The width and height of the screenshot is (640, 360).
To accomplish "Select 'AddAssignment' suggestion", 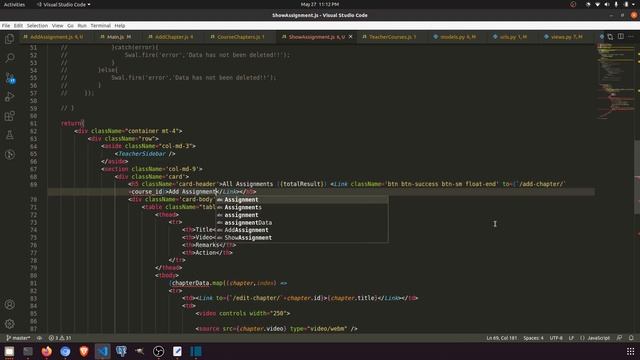I will [302, 230].
